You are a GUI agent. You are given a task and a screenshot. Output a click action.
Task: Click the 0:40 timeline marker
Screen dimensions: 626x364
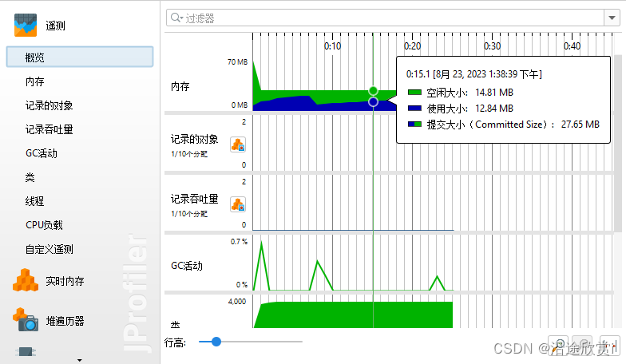click(572, 46)
